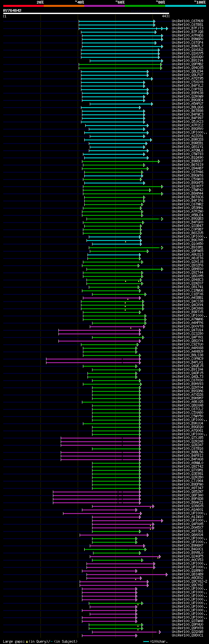Select label UniRef100_Q94AB7
This screenshot has height=644, width=209.
pos(187,168)
